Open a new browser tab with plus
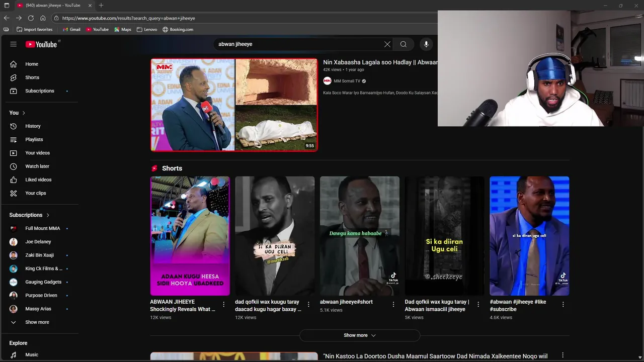Screen dimensions: 644x362 [x=101, y=6]
